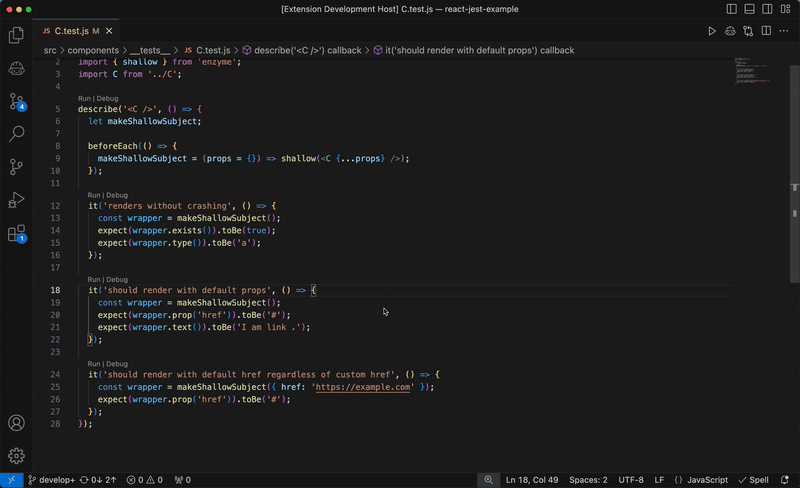Toggle the Primary Side Bar layout icon

732,9
